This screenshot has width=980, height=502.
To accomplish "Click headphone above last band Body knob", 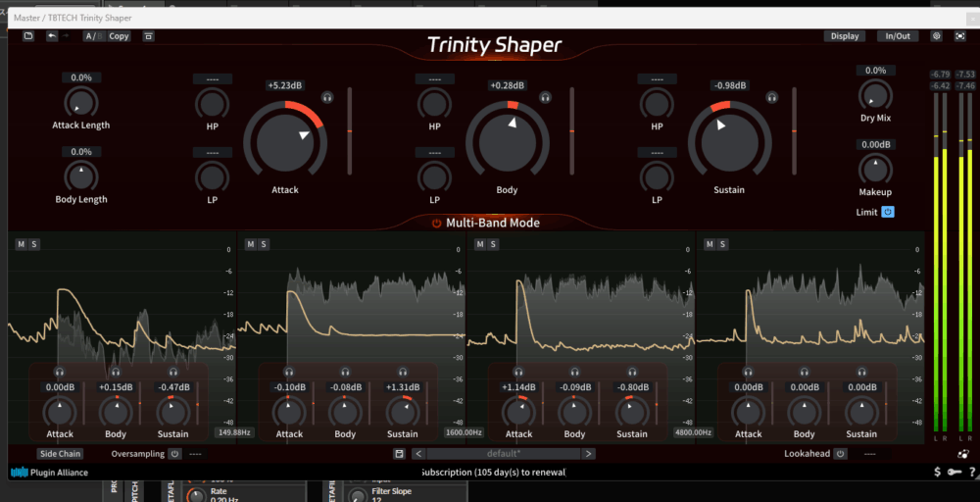I will pos(805,372).
